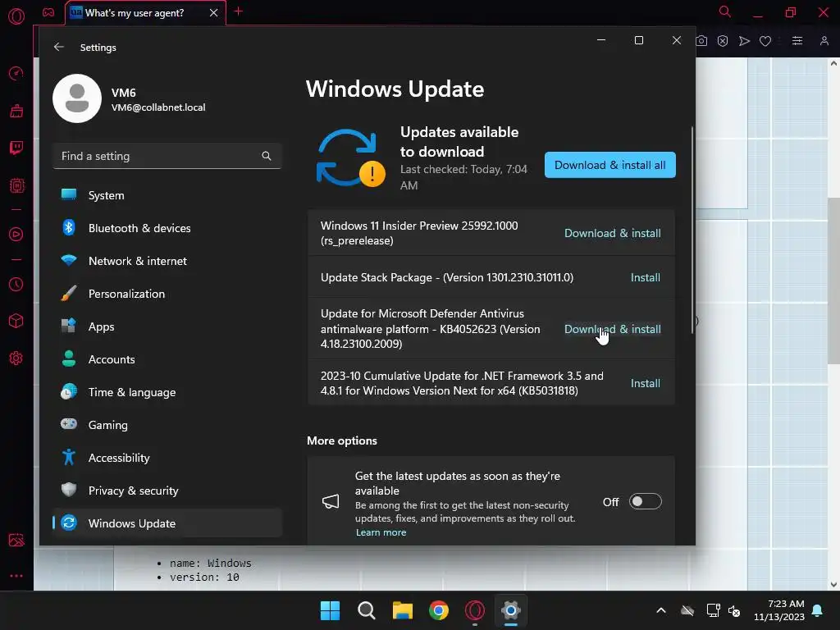Select Bluetooth & devices category
The image size is (840, 630).
pos(167,228)
